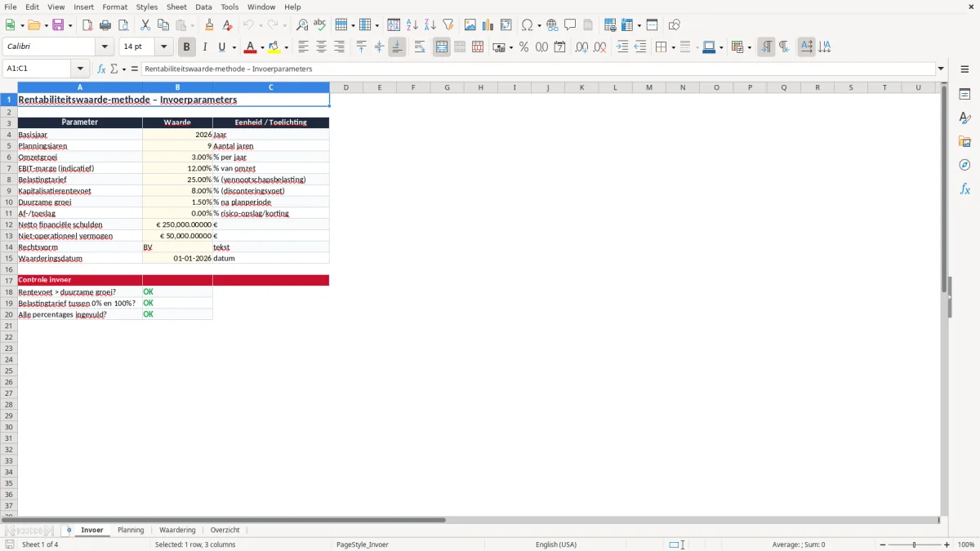The height and width of the screenshot is (551, 980).
Task: Open Sidebar Properties panel
Action: [x=964, y=95]
